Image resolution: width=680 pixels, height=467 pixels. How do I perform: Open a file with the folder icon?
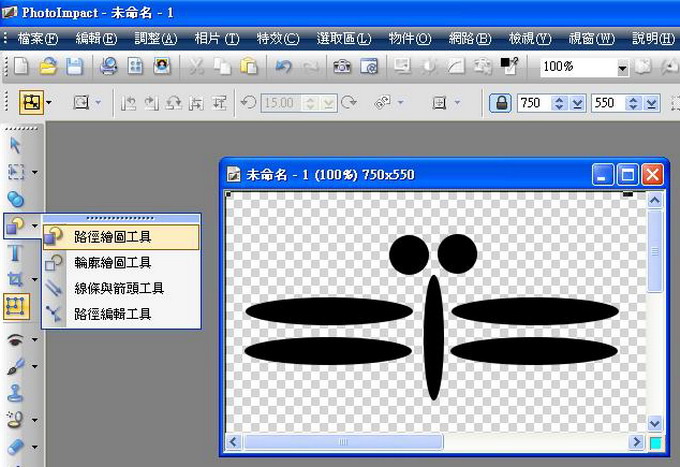click(x=48, y=66)
